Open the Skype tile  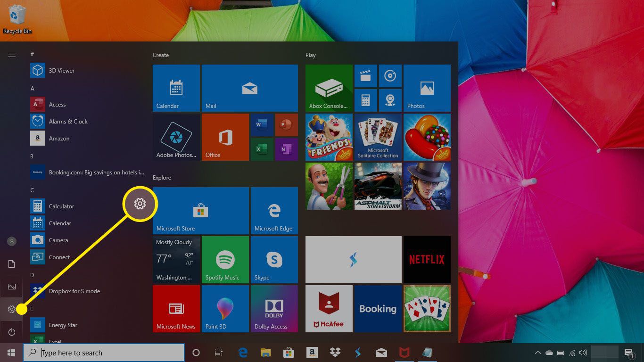274,259
